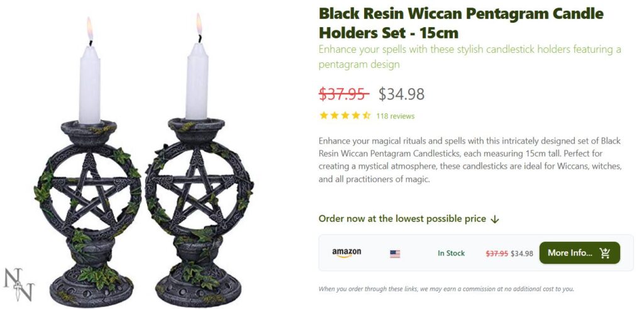
Task: Click the crossed-out $37.95 large price
Action: pos(344,94)
